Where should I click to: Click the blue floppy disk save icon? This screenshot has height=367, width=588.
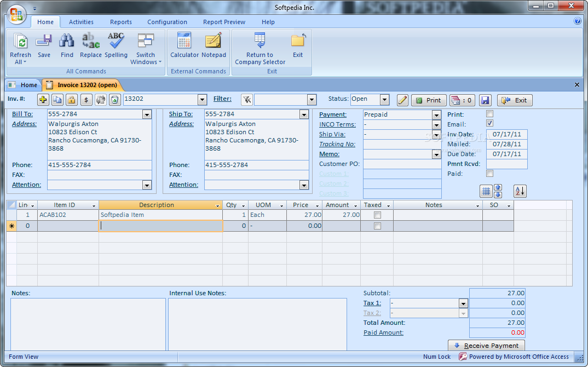[x=485, y=100]
